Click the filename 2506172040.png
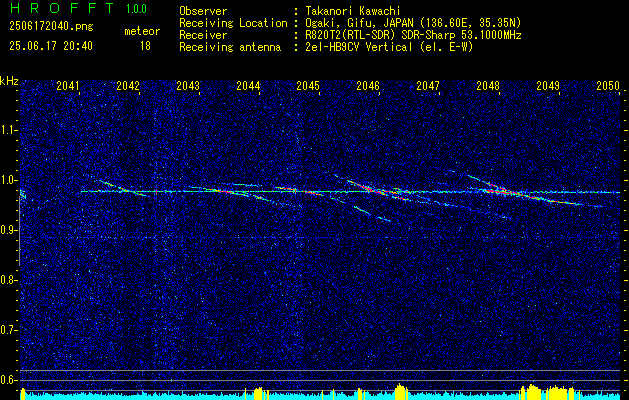 (x=51, y=27)
